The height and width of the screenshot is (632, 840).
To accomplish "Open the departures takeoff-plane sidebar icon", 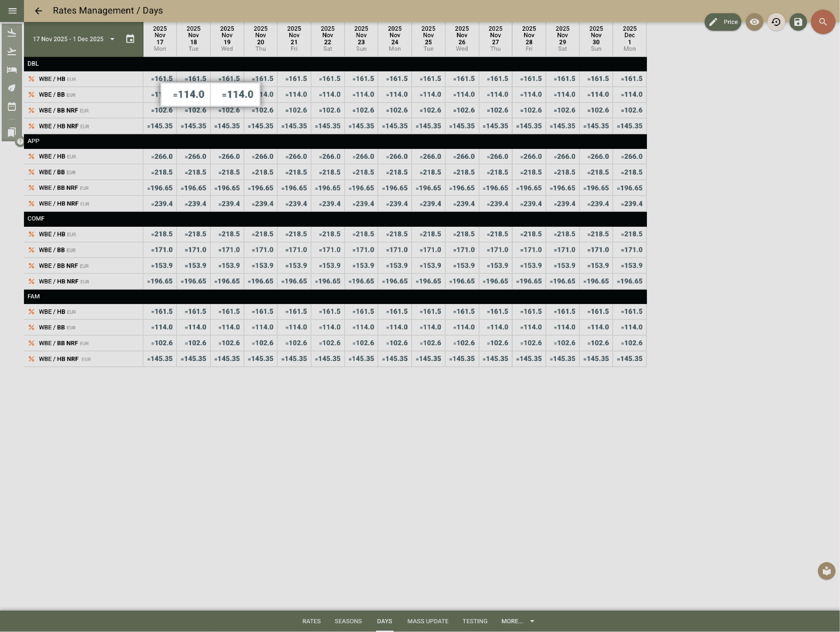I will (x=12, y=51).
